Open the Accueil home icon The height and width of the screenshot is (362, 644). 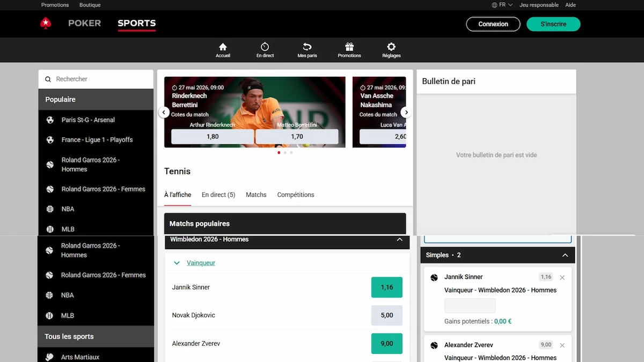[223, 47]
